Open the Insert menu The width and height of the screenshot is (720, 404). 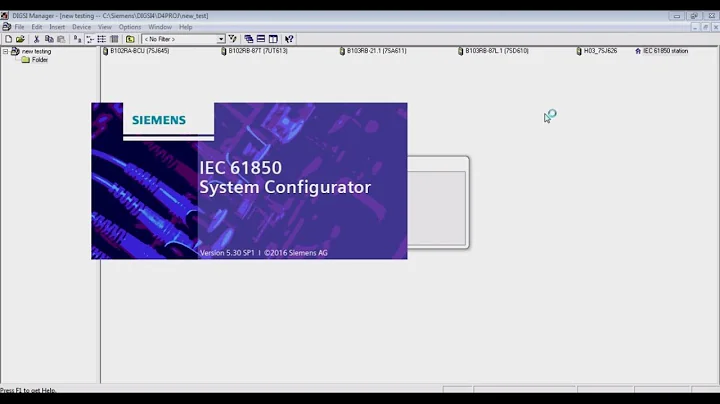pyautogui.click(x=57, y=27)
